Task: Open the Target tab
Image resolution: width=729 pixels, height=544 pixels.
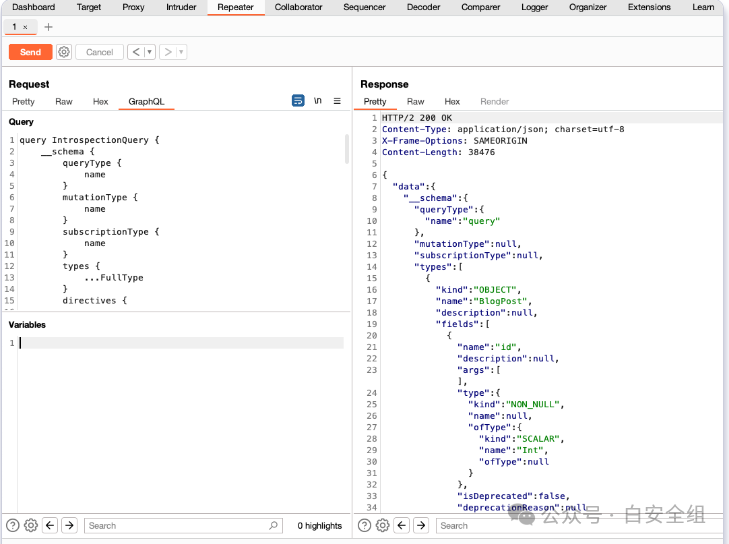Action: click(89, 7)
